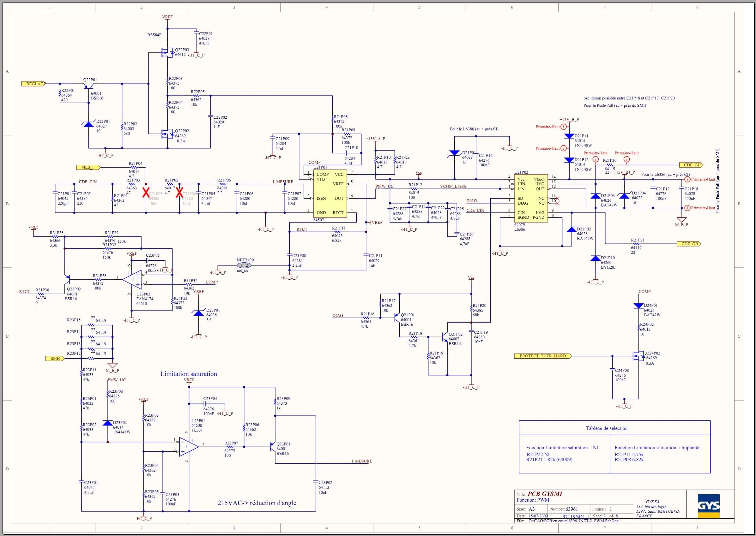The width and height of the screenshot is (756, 536).
Task: Select the U23P02 FAN4174 op-amp symbol
Action: [132, 280]
